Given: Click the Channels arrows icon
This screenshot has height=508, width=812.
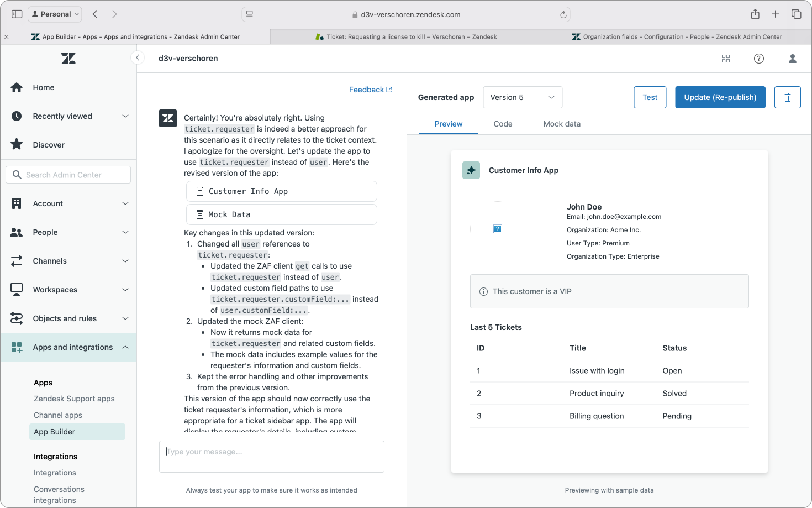Looking at the screenshot, I should click(17, 261).
